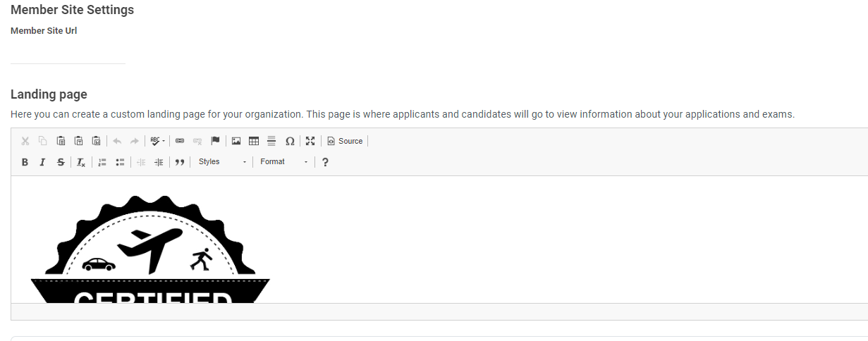Insert a special character with the Omega icon
868x341 pixels.
290,141
